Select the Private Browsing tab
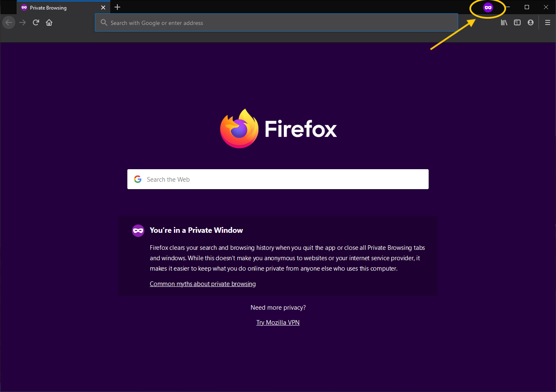The image size is (556, 392). point(64,7)
